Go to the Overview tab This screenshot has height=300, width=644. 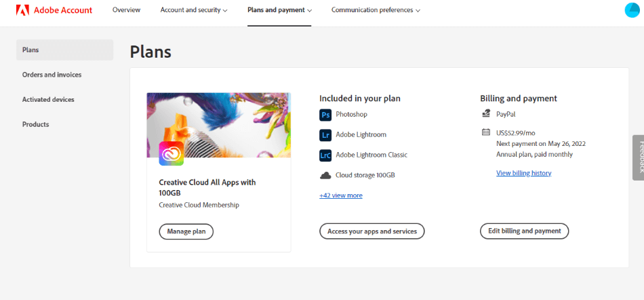point(127,10)
